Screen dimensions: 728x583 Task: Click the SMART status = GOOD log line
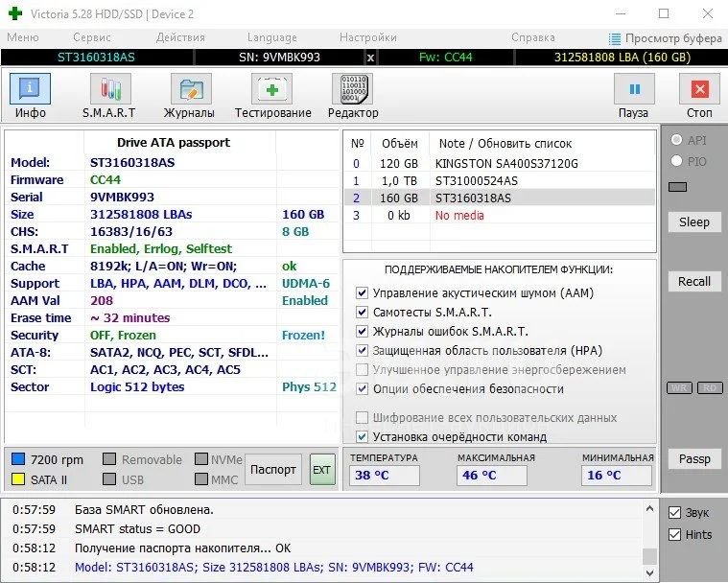pos(137,528)
